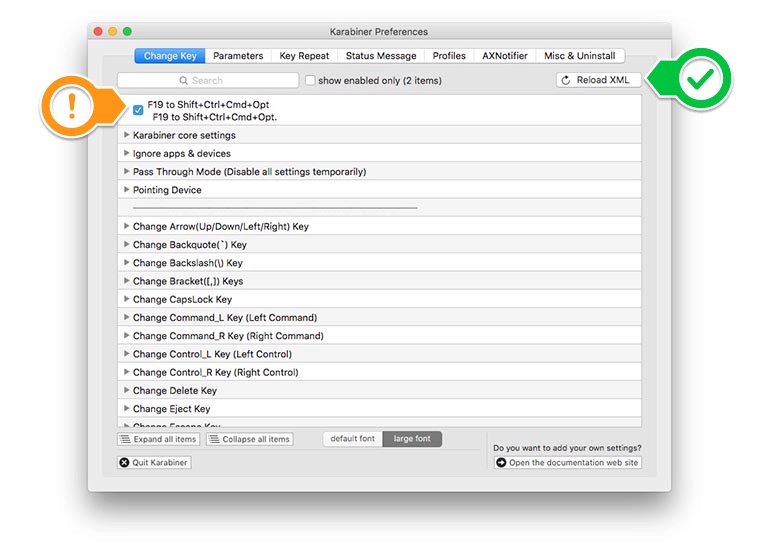Viewport: 760px width, 550px height.
Task: Click the 'F19 to Shift+Ctrl+Cmd+Opt.' description text
Action: click(x=215, y=117)
